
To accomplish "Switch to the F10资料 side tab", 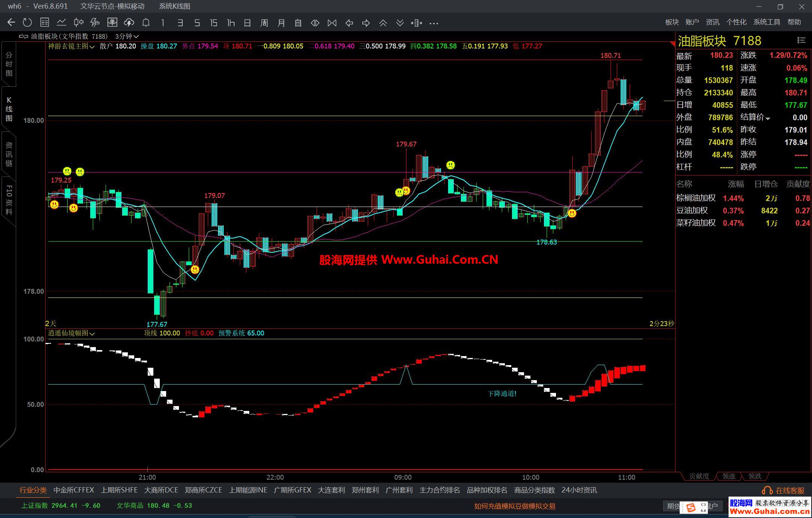I will tap(9, 200).
